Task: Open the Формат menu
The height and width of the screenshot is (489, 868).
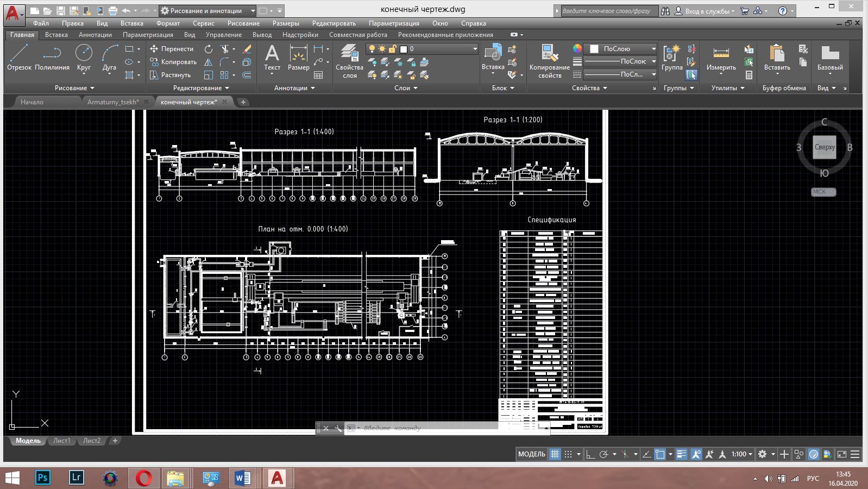Action: click(x=168, y=23)
